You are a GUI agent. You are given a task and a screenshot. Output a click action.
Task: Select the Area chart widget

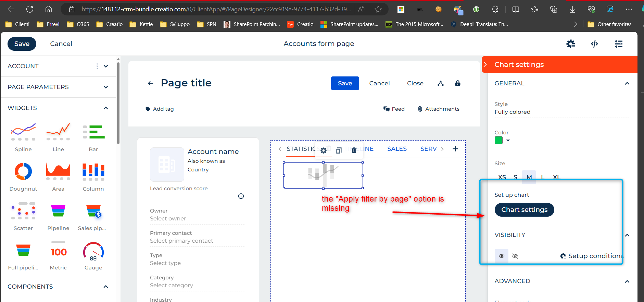point(58,177)
